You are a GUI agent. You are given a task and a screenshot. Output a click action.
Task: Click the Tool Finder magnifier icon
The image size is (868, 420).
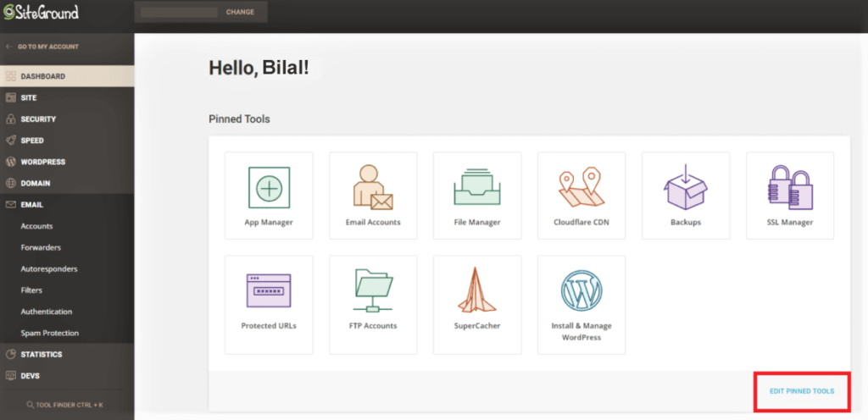31,405
